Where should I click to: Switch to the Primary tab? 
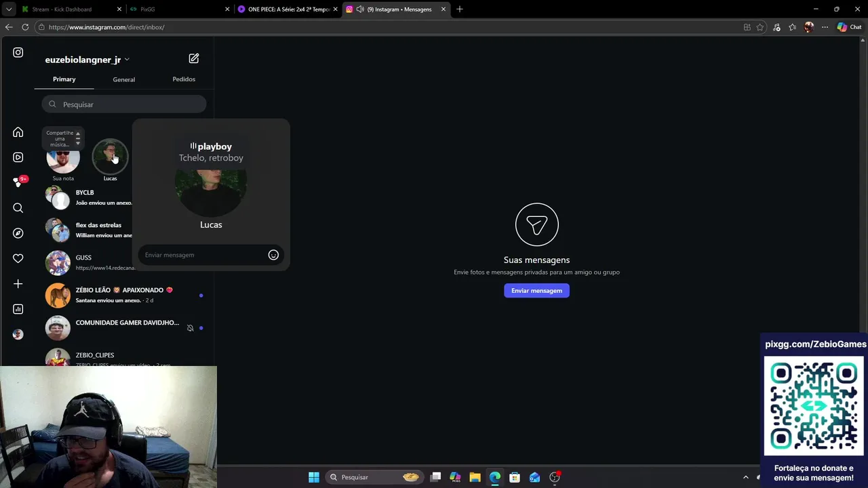[64, 79]
